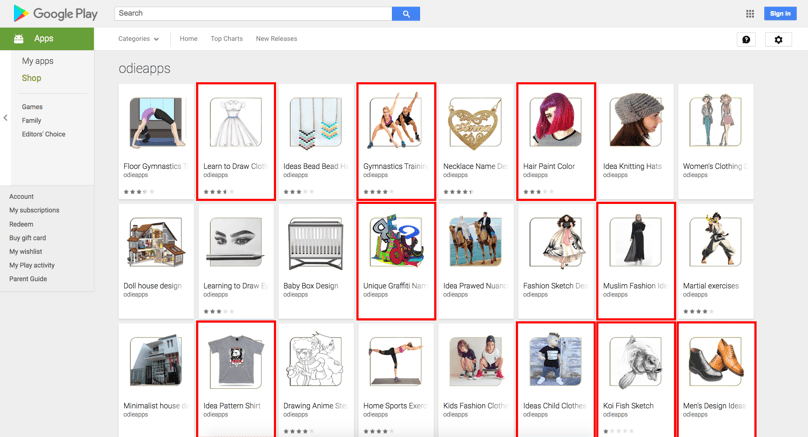Switch to the New Releases tab

pos(276,39)
